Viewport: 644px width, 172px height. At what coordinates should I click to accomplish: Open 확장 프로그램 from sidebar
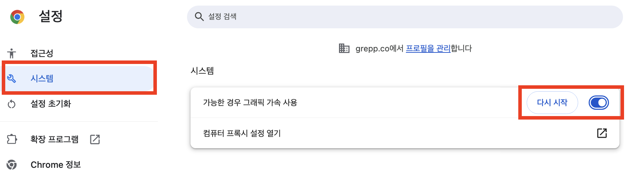(54, 139)
